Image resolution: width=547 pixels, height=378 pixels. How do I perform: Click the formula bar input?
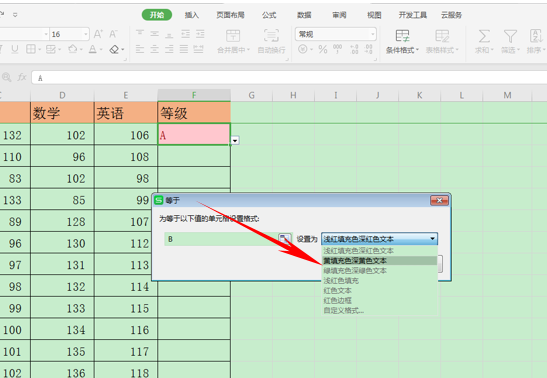click(x=289, y=77)
